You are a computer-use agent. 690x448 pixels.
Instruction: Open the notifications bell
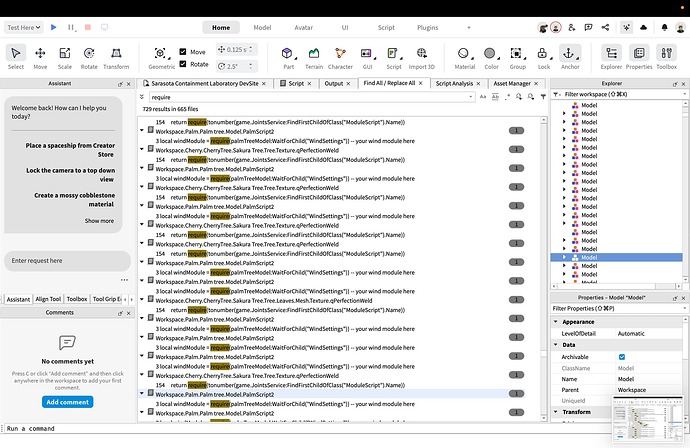(x=664, y=28)
